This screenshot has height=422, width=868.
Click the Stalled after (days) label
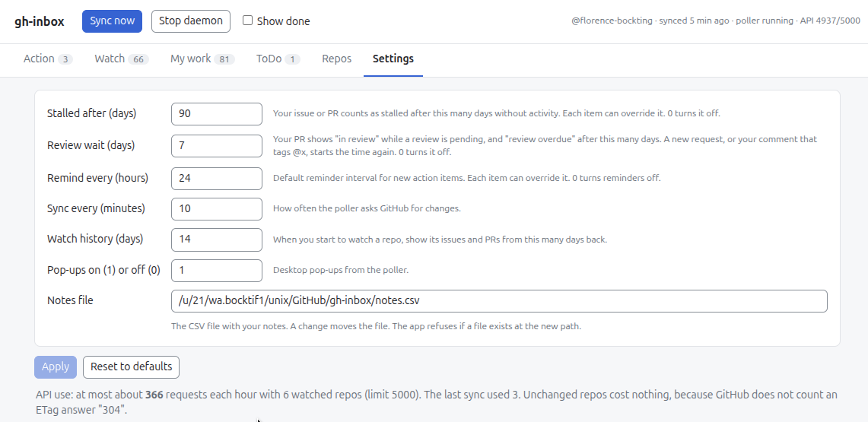92,113
